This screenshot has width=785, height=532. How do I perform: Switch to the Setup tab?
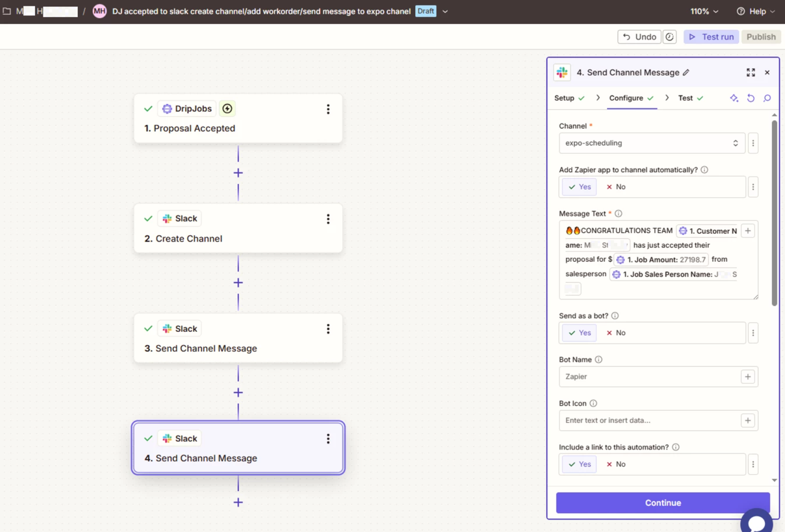click(564, 98)
